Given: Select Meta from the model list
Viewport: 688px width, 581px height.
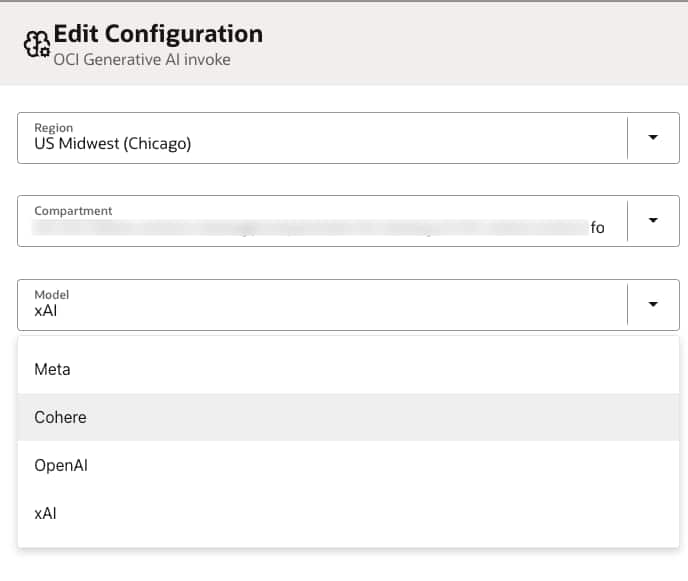Looking at the screenshot, I should tap(52, 369).
